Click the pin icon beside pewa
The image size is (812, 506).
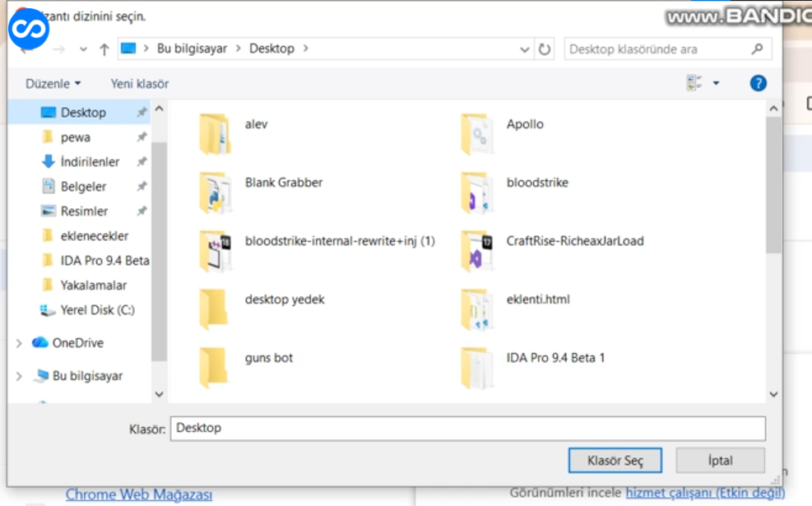point(142,137)
